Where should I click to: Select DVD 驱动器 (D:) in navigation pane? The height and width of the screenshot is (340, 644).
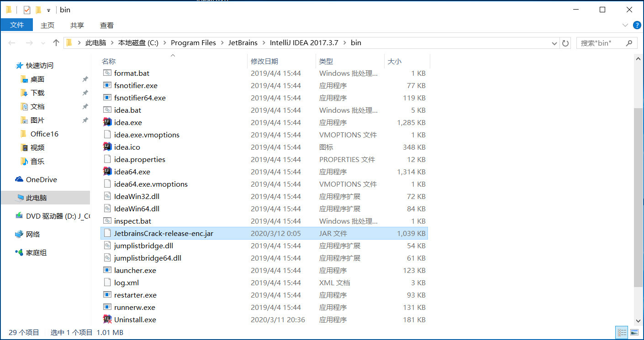(58, 216)
